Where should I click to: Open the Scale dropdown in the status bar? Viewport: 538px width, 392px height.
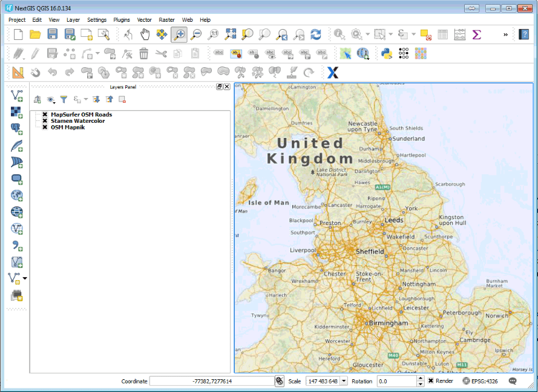pos(343,381)
